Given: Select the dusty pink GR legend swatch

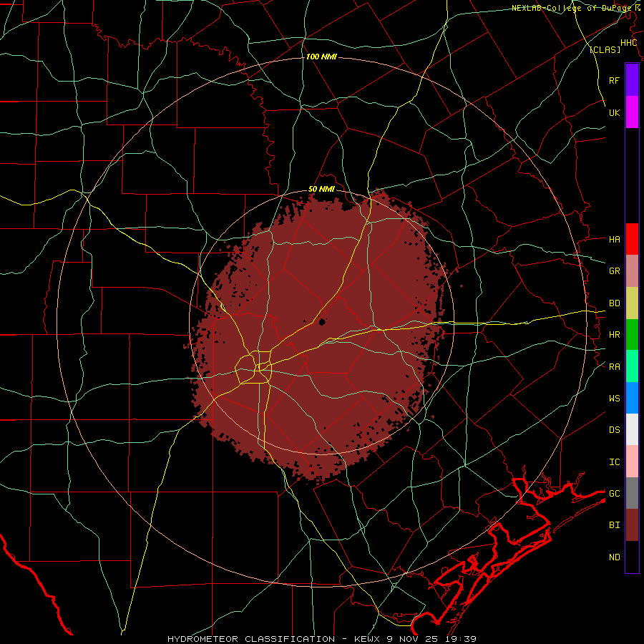Looking at the screenshot, I should pos(632,271).
